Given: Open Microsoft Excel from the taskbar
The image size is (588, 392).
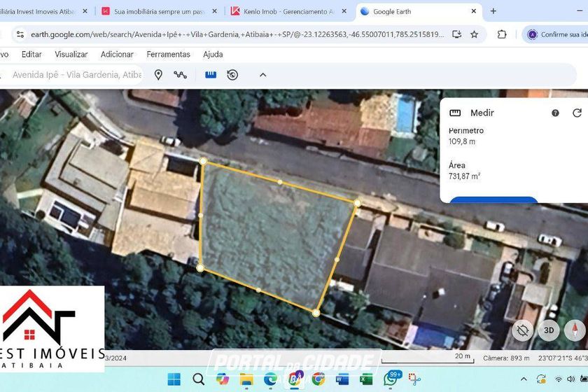Looking at the screenshot, I should pyautogui.click(x=366, y=379).
